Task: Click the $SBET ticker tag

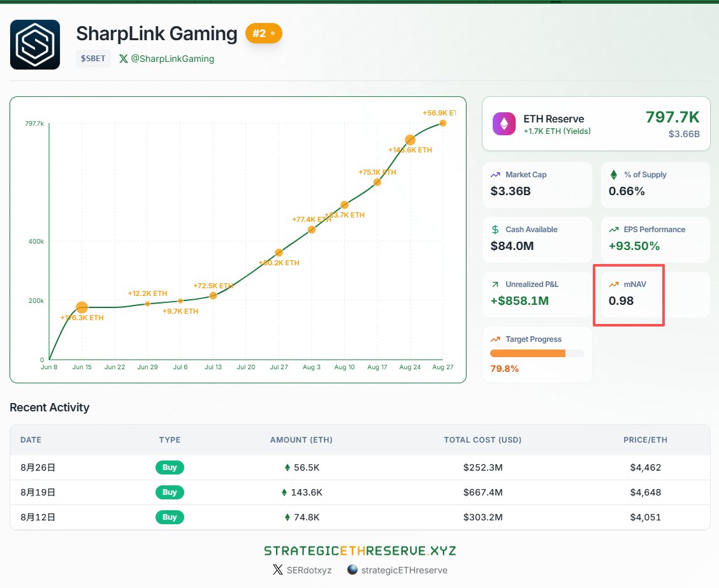Action: point(93,59)
